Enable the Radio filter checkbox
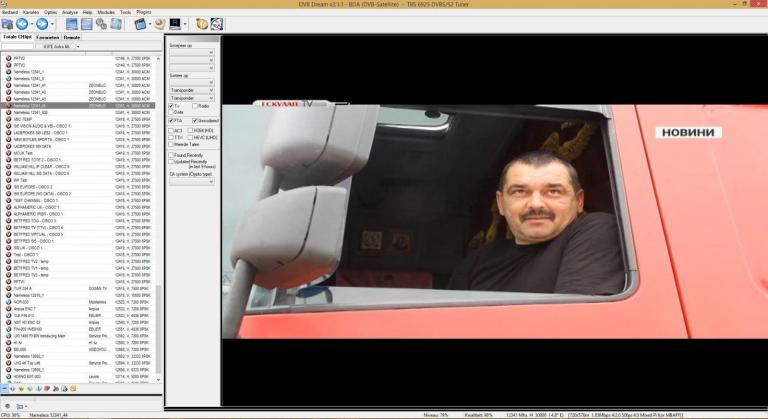This screenshot has height=419, width=768. (x=195, y=105)
